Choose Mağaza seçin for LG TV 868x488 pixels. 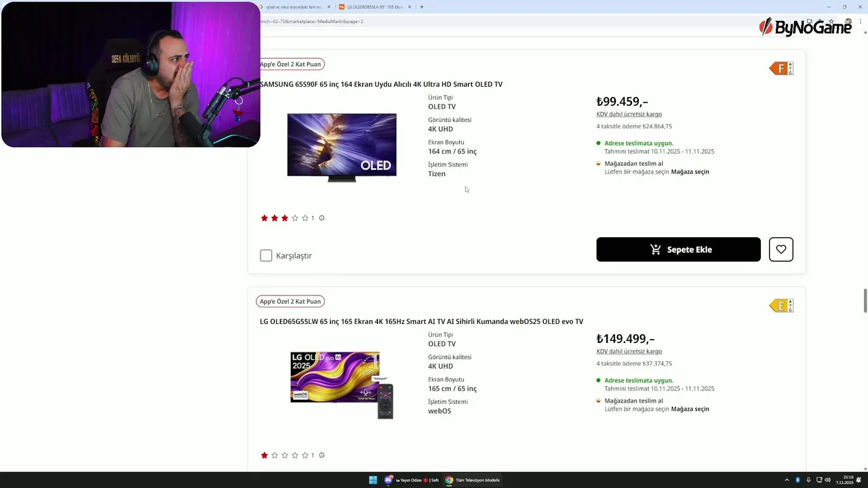point(690,409)
